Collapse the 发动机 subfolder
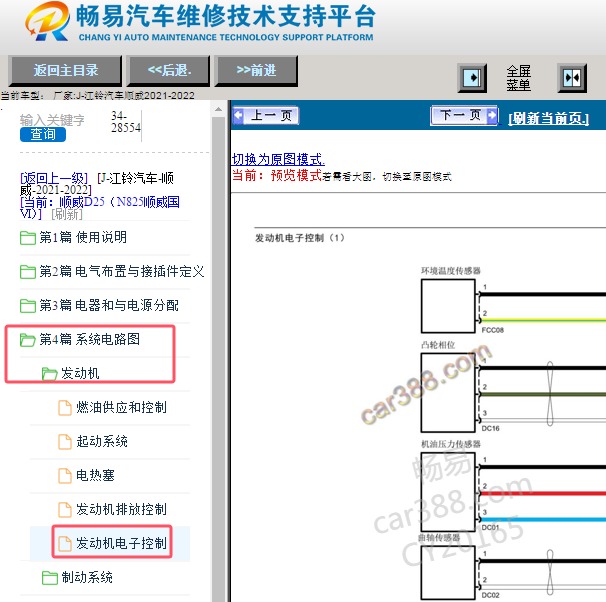This screenshot has width=606, height=602. click(80, 373)
